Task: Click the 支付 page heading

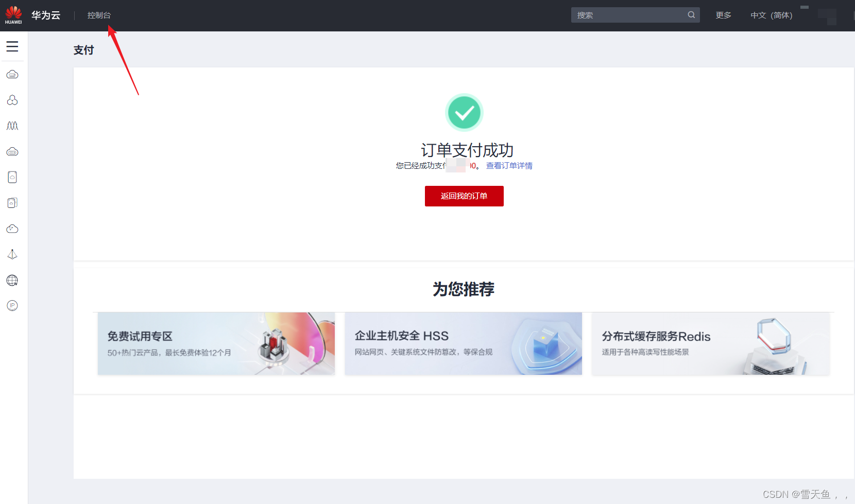Action: click(84, 49)
